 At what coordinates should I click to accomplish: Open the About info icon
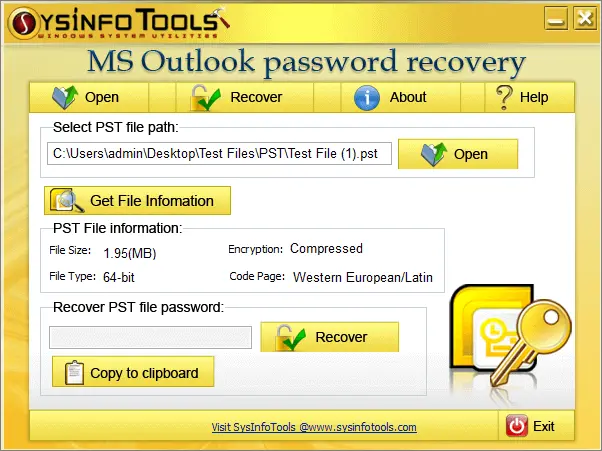(367, 98)
